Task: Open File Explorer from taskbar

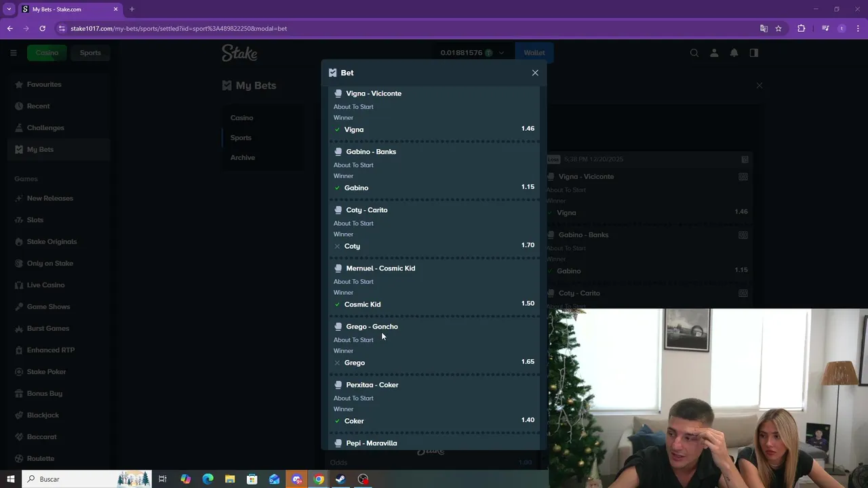Action: (230, 479)
